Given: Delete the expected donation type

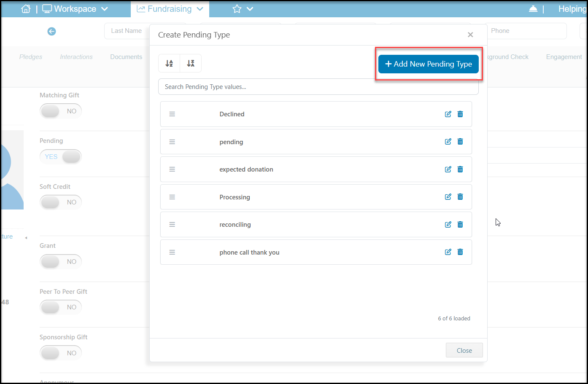Looking at the screenshot, I should click(x=460, y=169).
